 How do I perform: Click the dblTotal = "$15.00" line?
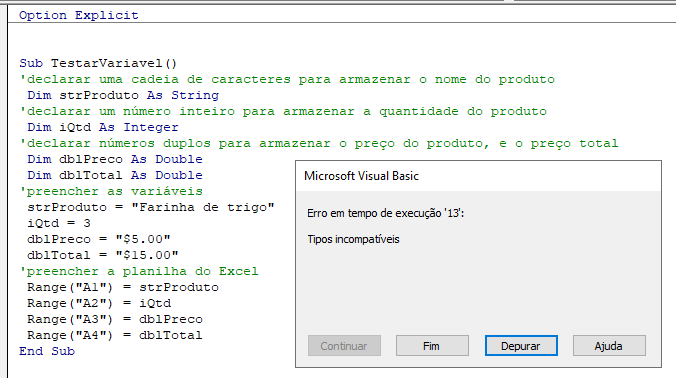[x=103, y=255]
